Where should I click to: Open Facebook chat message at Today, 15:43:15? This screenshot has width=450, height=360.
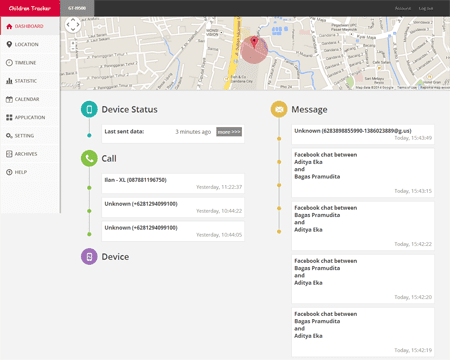[x=363, y=173]
